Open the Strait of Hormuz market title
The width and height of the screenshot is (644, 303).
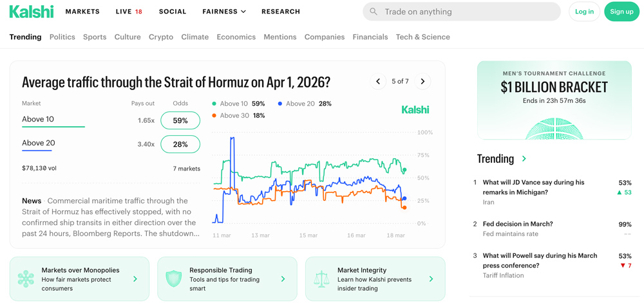(x=176, y=82)
